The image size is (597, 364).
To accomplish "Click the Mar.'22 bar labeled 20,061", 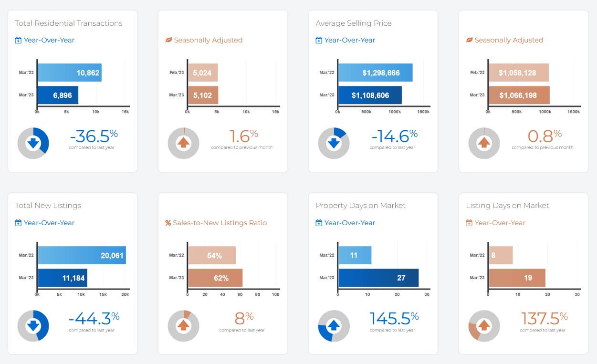I will pos(82,255).
